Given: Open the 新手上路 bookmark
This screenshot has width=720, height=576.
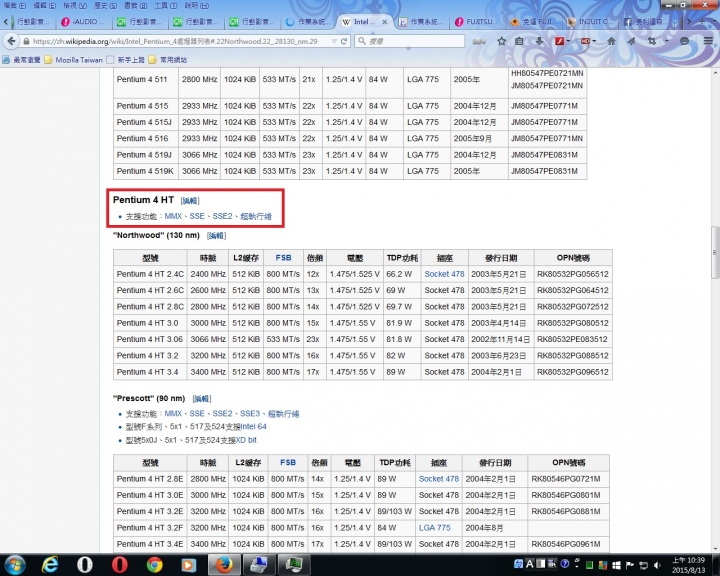Looking at the screenshot, I should (126, 60).
